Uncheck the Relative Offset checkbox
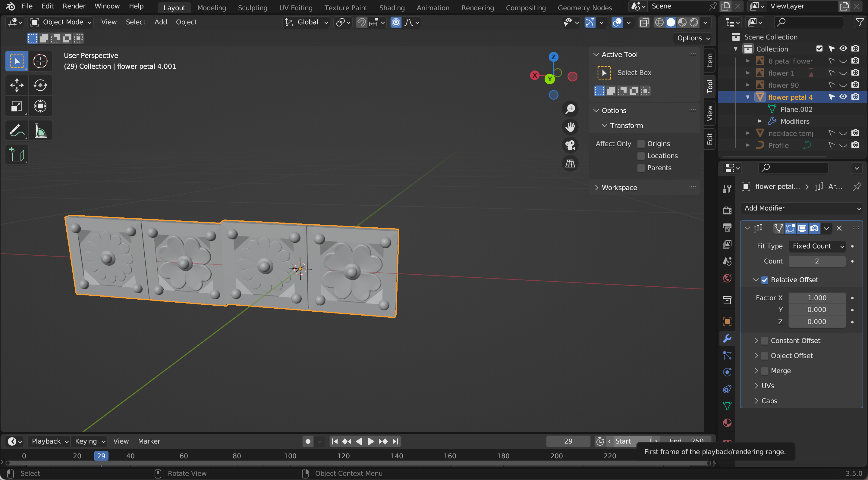The width and height of the screenshot is (868, 480). (x=765, y=280)
